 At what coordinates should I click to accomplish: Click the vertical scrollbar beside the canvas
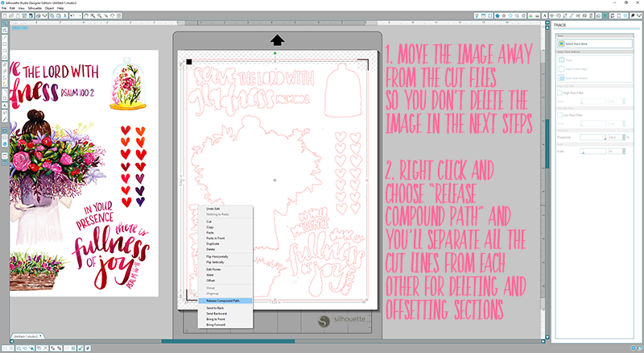(547, 144)
